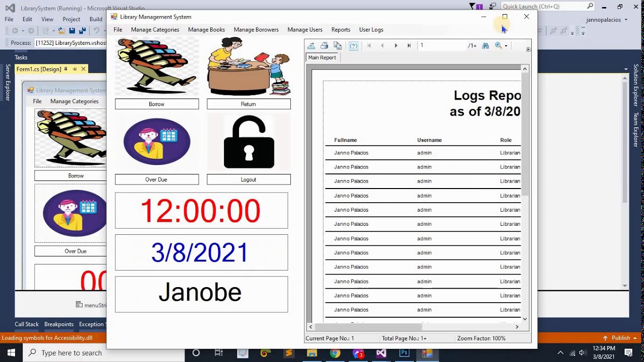Click the Export Report icon in report viewer

pyautogui.click(x=311, y=46)
